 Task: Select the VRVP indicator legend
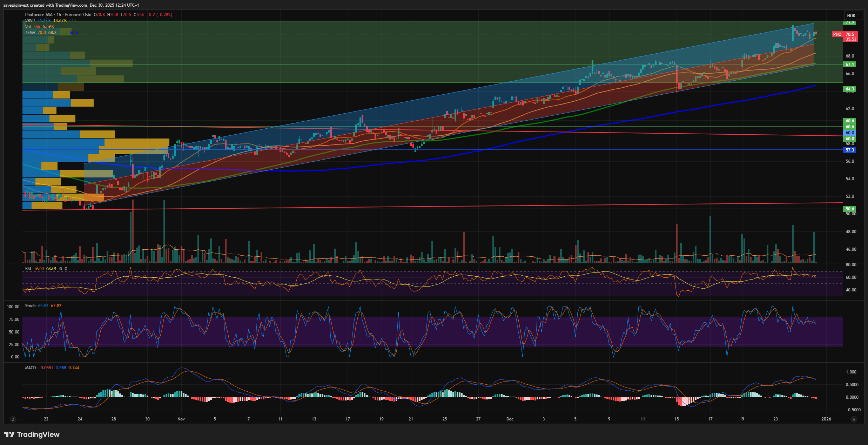point(30,21)
